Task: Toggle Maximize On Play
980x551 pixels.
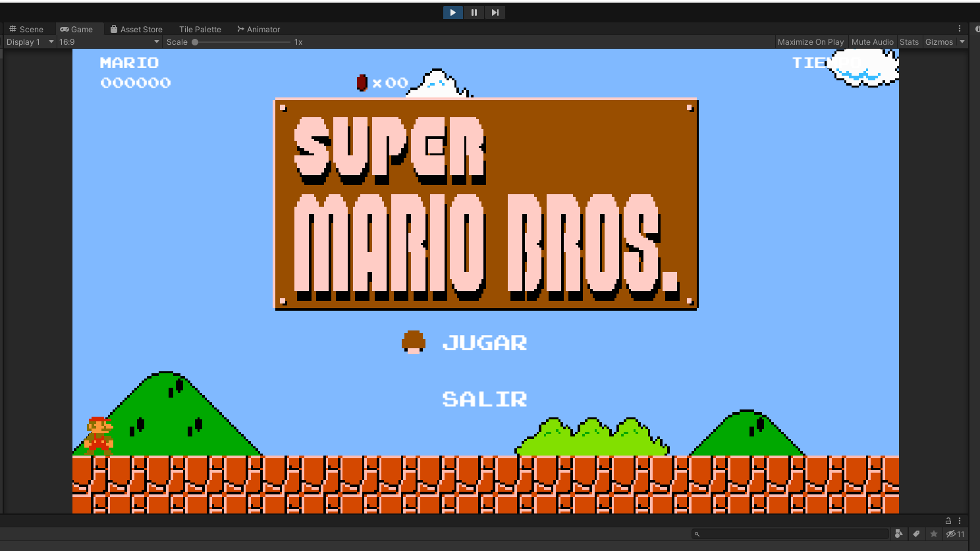Action: (x=810, y=41)
